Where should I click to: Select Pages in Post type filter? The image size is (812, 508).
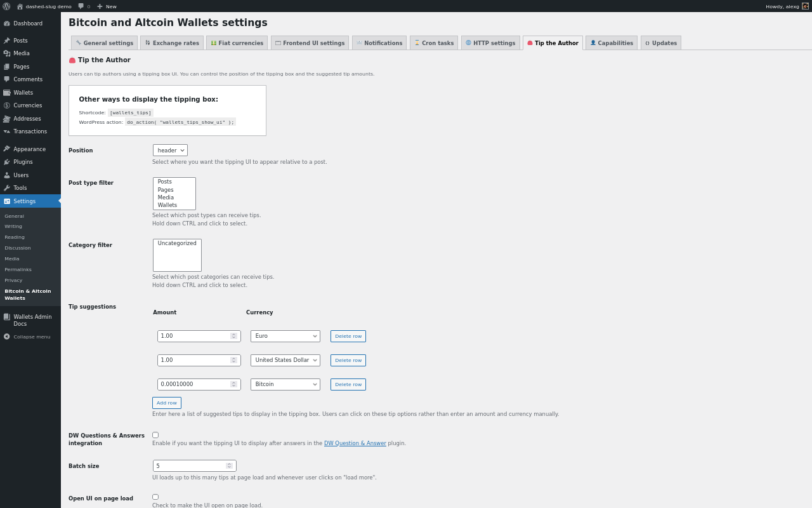174,190
